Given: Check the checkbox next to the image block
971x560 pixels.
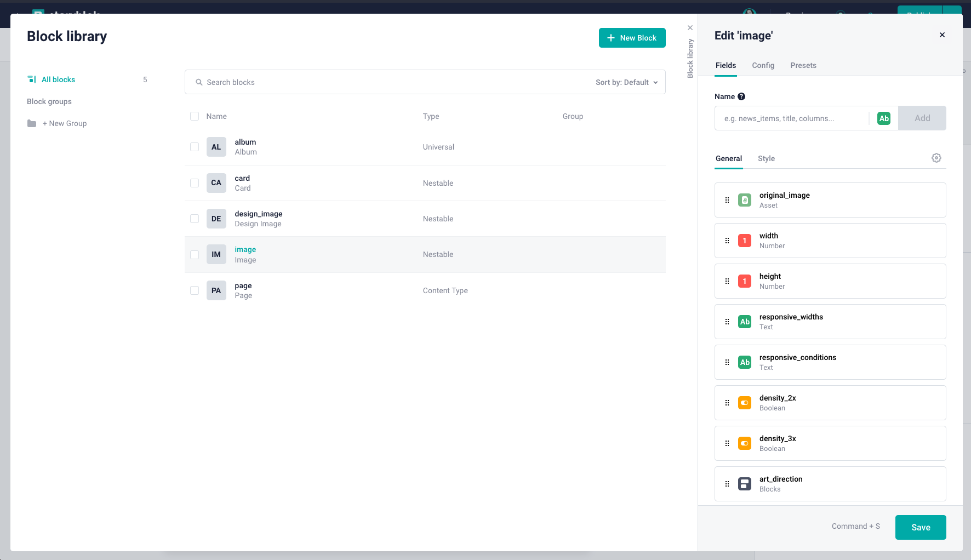Looking at the screenshot, I should [195, 254].
